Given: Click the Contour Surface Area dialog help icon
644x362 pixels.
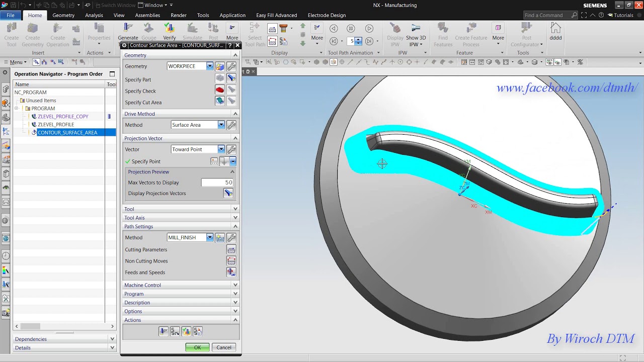Looking at the screenshot, I should (x=230, y=45).
